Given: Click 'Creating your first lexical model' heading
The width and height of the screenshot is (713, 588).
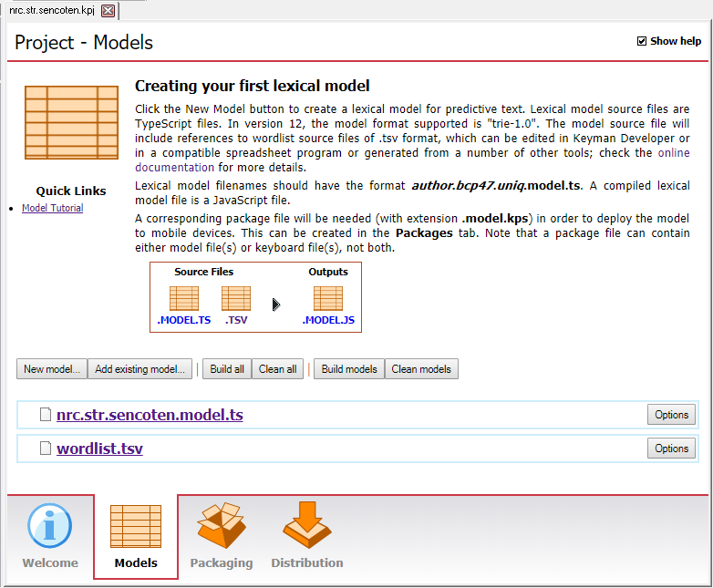Looking at the screenshot, I should click(x=252, y=86).
